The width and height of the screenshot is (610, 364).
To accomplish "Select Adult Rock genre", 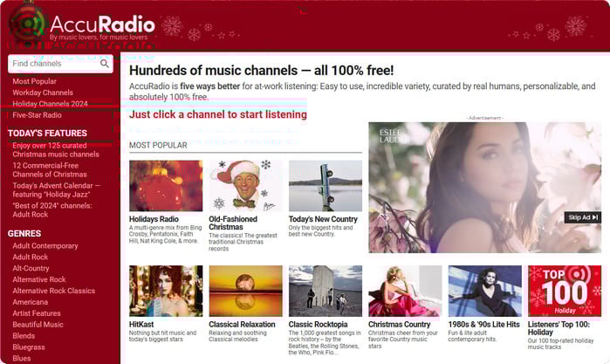I will coord(30,257).
